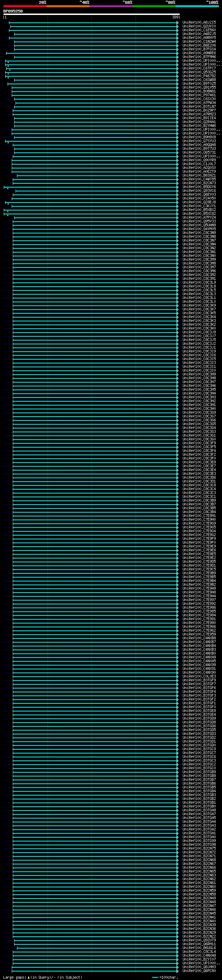This screenshot has height=980, width=222.
Task: Click the UniRef100_A7PYZ4 hit name
Action: pyautogui.click(x=199, y=218)
